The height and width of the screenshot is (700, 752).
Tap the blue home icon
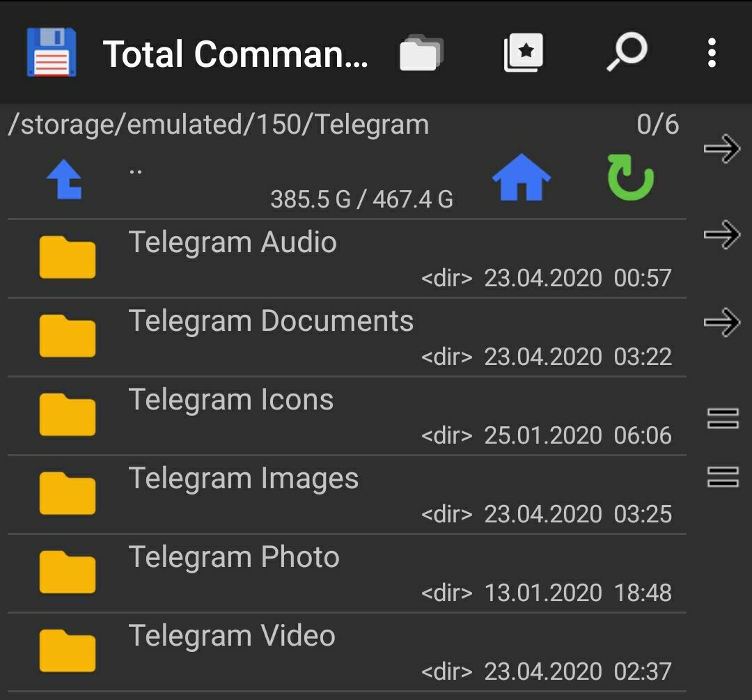(521, 178)
